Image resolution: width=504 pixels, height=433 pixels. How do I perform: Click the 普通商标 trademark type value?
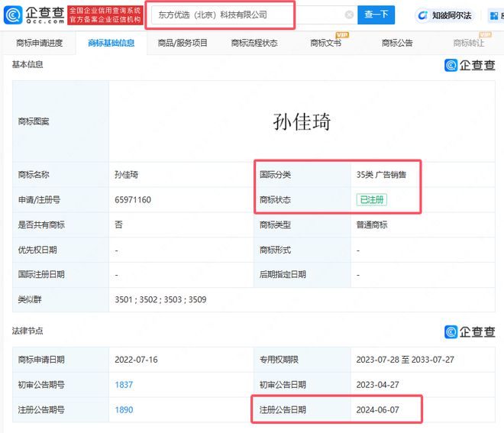pyautogui.click(x=372, y=225)
